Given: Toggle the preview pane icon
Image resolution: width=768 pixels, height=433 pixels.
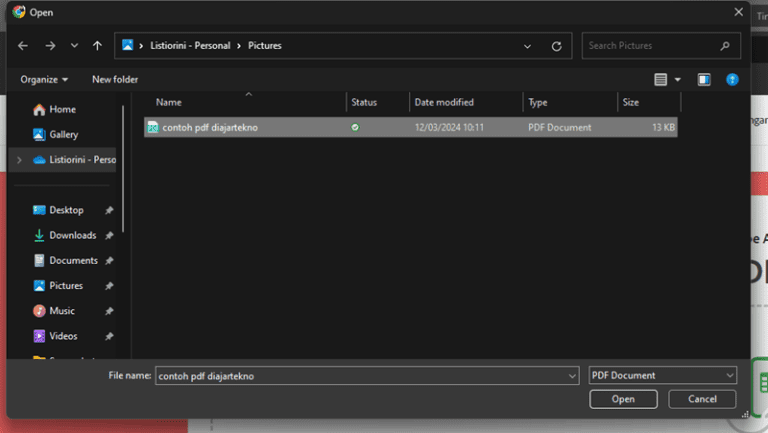Looking at the screenshot, I should coord(704,79).
